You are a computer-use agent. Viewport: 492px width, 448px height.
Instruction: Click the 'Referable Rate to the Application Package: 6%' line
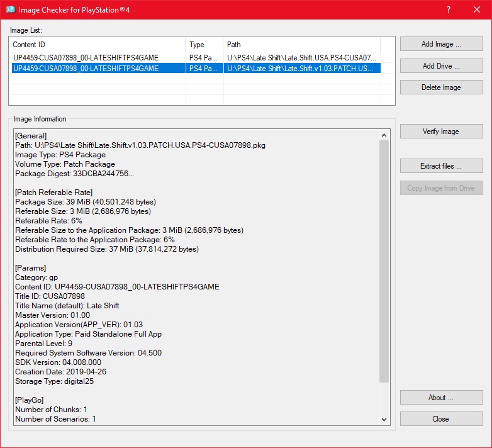tap(95, 240)
